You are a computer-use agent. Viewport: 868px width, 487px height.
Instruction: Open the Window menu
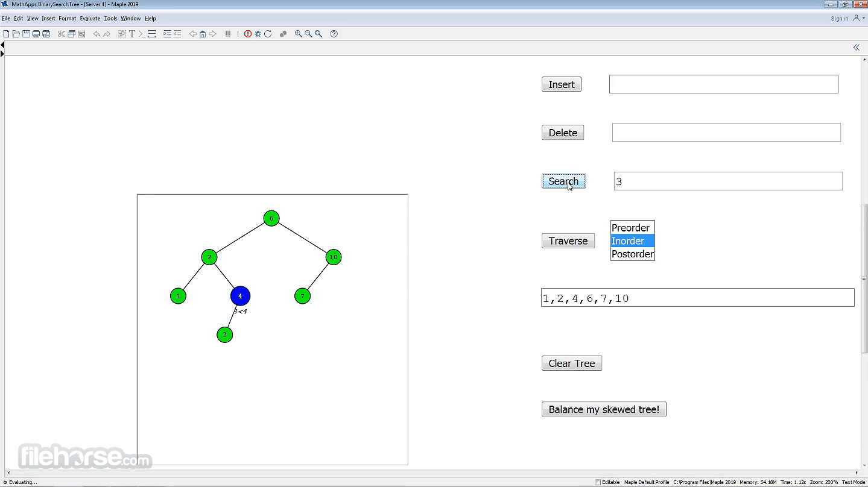130,19
